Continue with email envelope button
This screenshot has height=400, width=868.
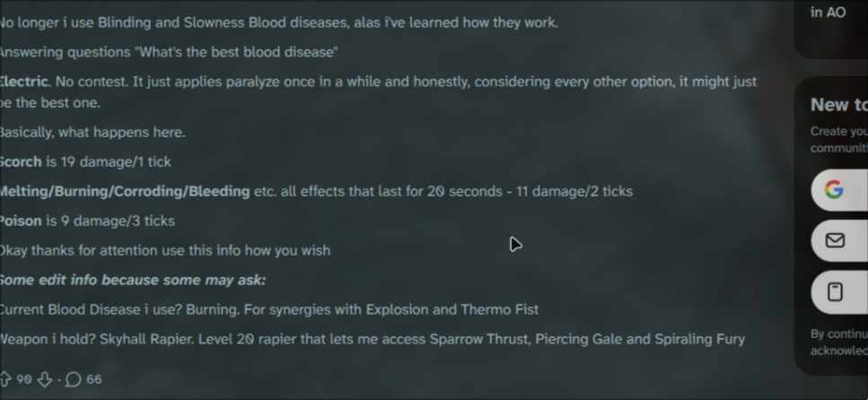click(x=838, y=240)
